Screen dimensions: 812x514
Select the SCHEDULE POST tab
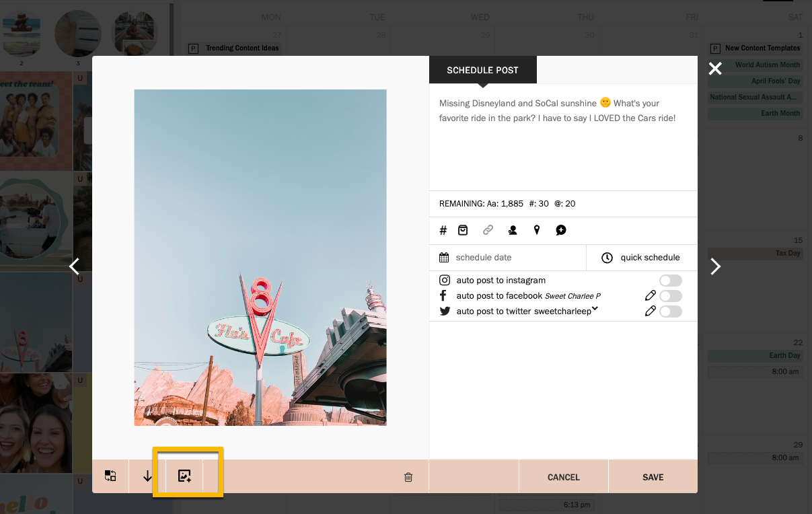pyautogui.click(x=483, y=70)
